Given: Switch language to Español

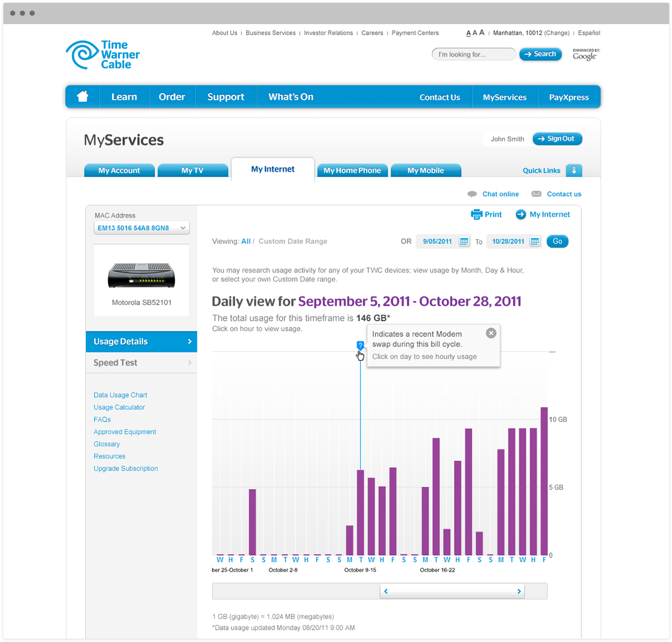Looking at the screenshot, I should tap(589, 33).
